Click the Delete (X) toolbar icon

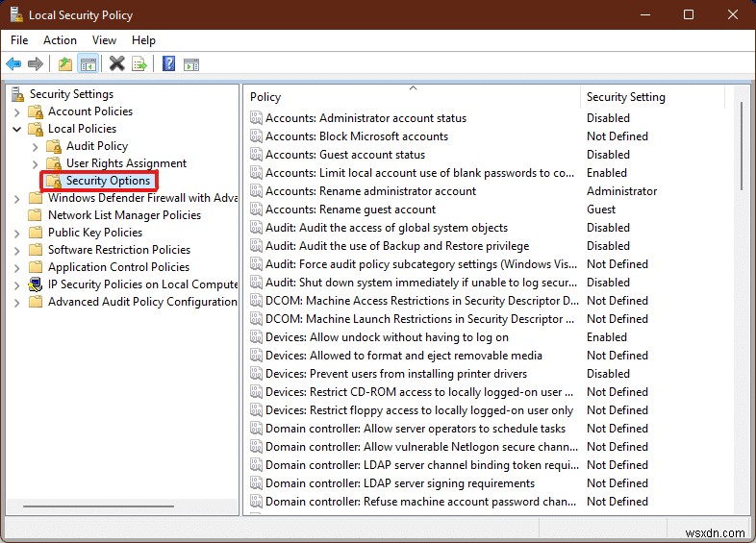[116, 63]
